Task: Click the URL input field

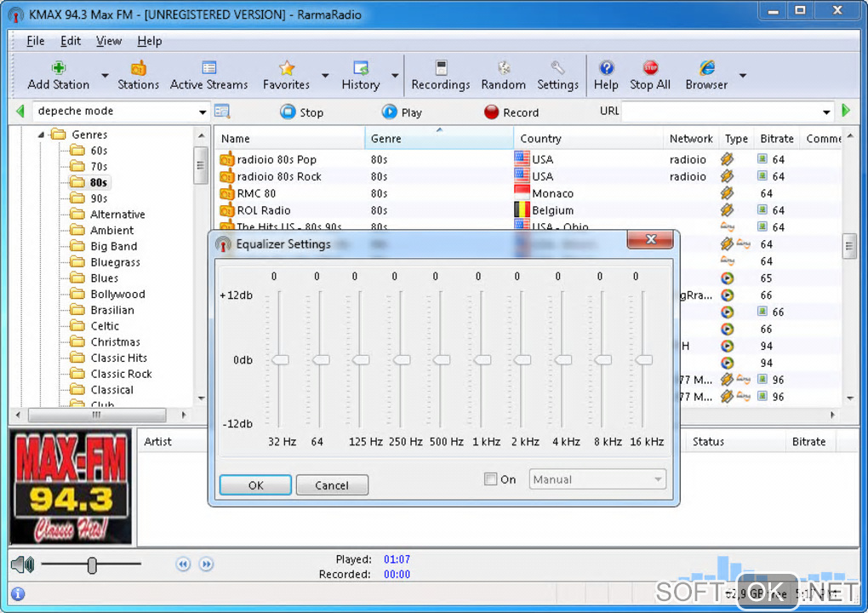Action: coord(721,112)
